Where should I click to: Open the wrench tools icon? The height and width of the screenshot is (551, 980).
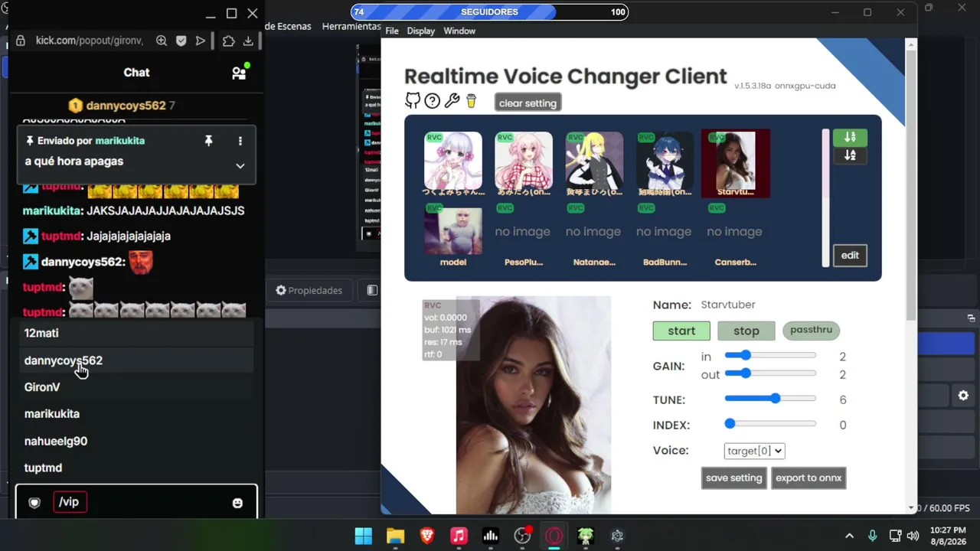pyautogui.click(x=452, y=101)
